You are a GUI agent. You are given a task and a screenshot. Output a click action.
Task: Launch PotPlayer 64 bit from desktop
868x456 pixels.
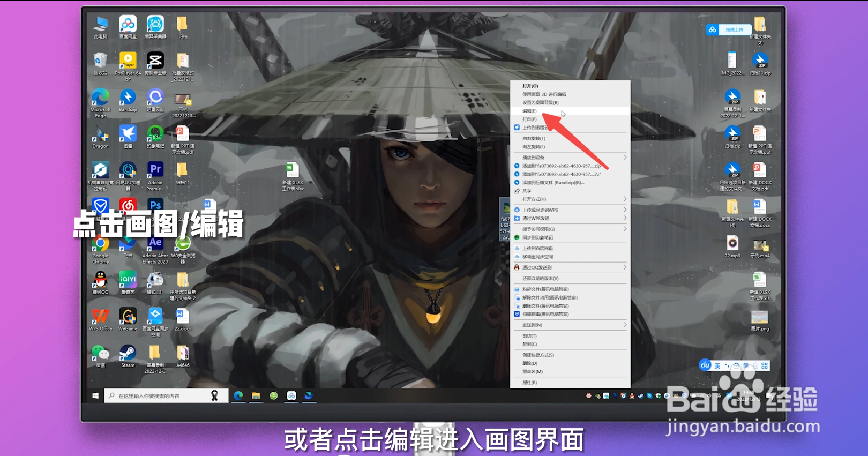(x=128, y=66)
